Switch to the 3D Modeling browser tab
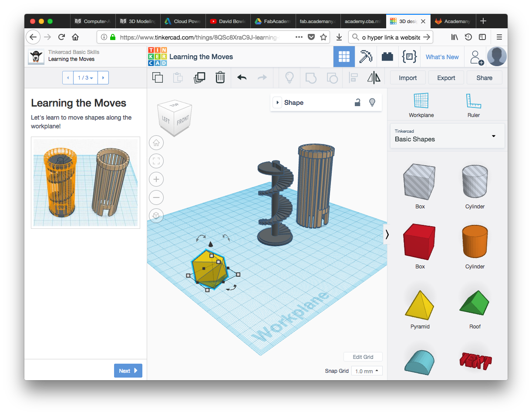Image resolution: width=532 pixels, height=415 pixels. point(138,21)
